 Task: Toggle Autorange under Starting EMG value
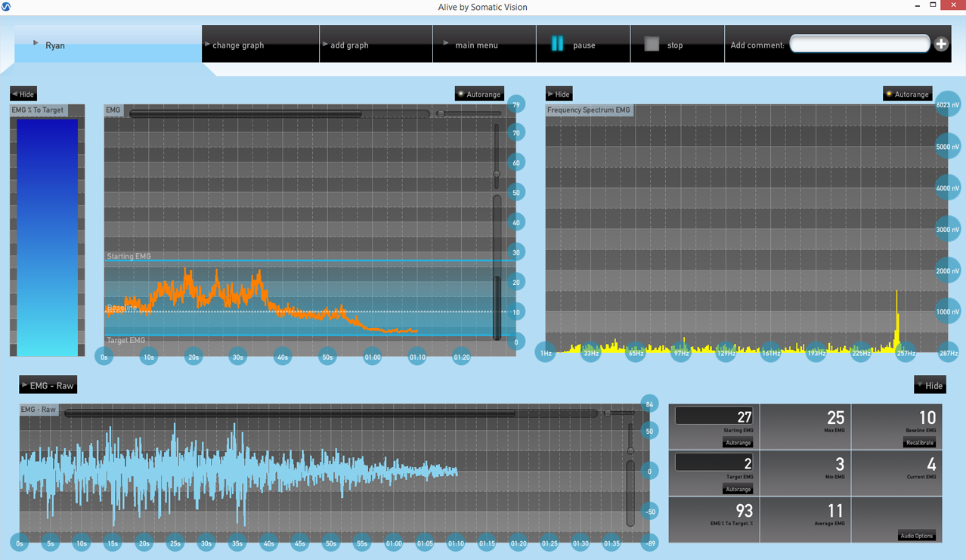tap(737, 443)
